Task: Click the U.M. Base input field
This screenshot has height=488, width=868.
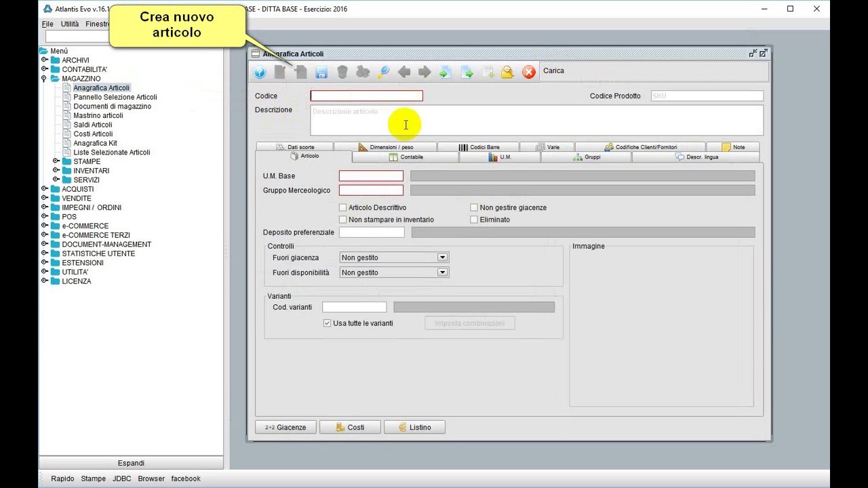Action: point(371,176)
